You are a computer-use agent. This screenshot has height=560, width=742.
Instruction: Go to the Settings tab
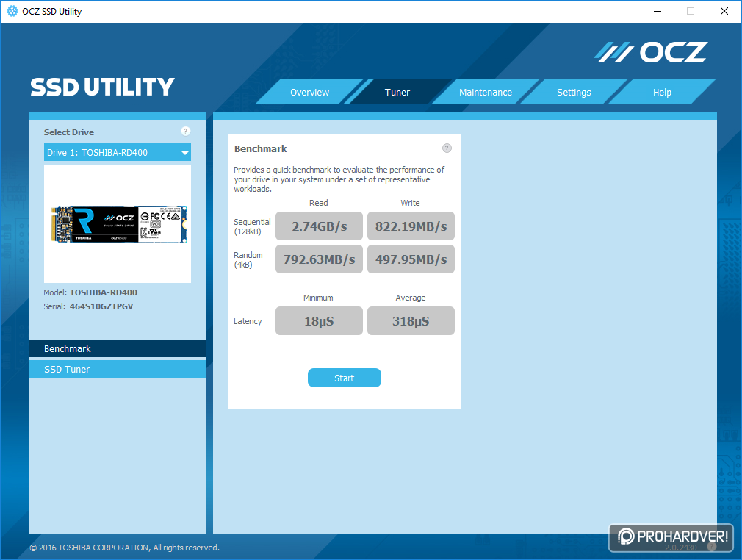pyautogui.click(x=574, y=93)
